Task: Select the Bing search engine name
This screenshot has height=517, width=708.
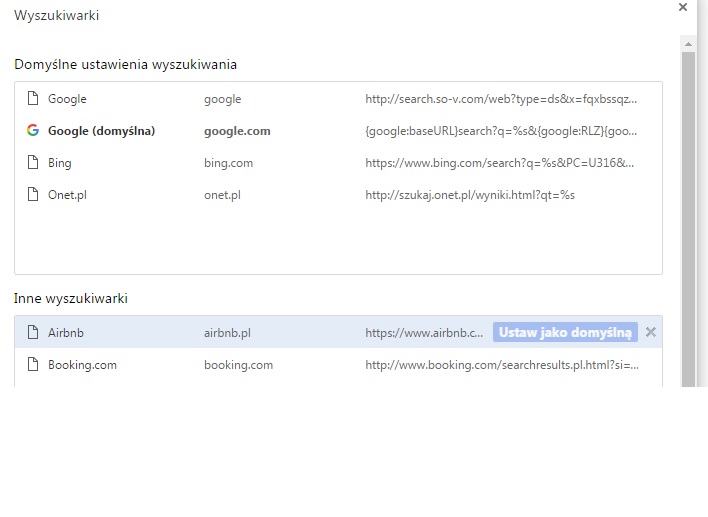Action: [60, 163]
